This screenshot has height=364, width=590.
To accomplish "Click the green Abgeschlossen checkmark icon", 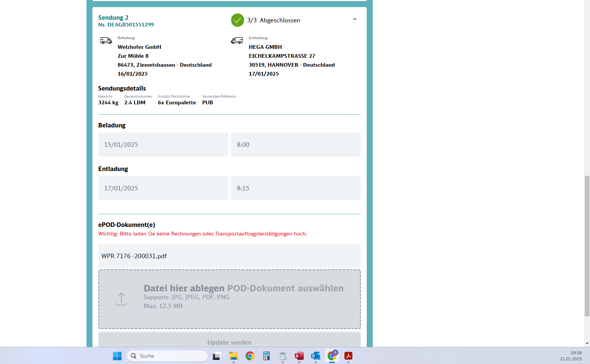I will click(237, 20).
